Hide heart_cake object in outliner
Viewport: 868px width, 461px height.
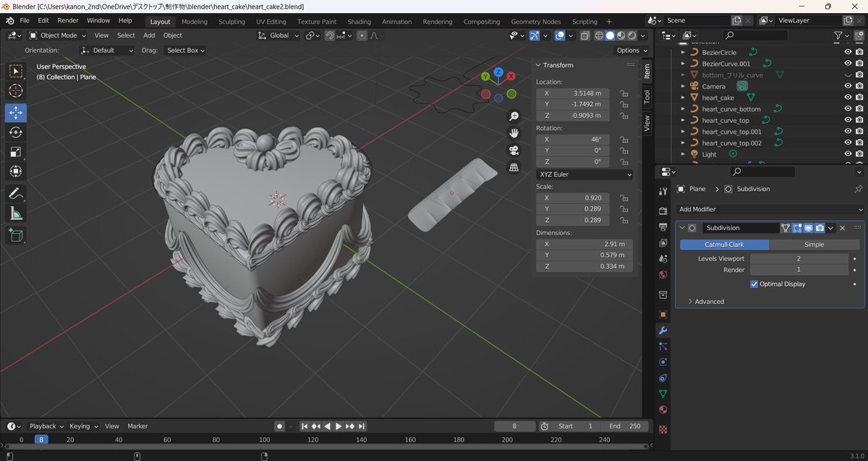tap(848, 98)
